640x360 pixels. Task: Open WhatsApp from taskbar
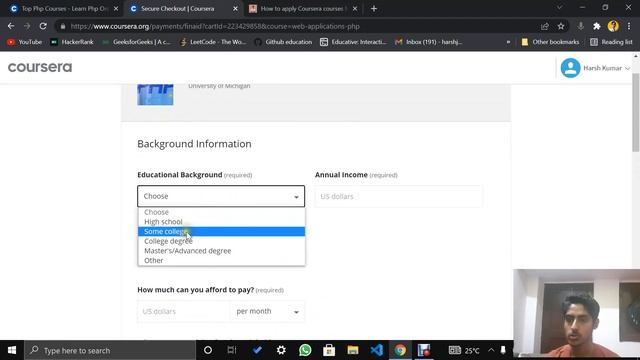tap(305, 350)
